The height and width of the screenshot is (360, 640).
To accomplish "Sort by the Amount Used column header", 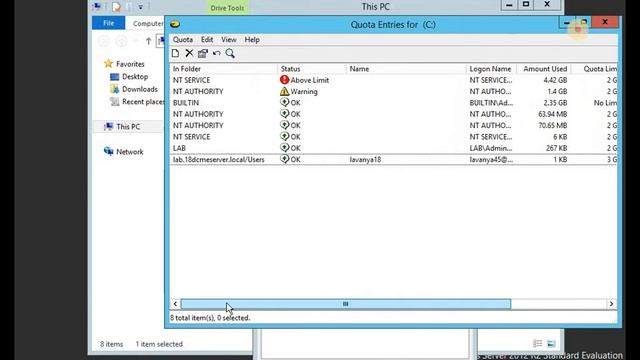I will pyautogui.click(x=544, y=69).
